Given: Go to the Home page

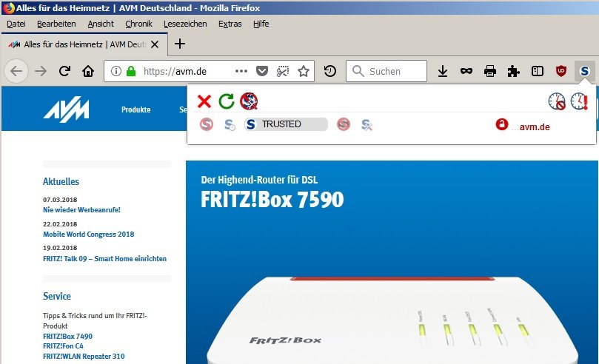Looking at the screenshot, I should 88,71.
